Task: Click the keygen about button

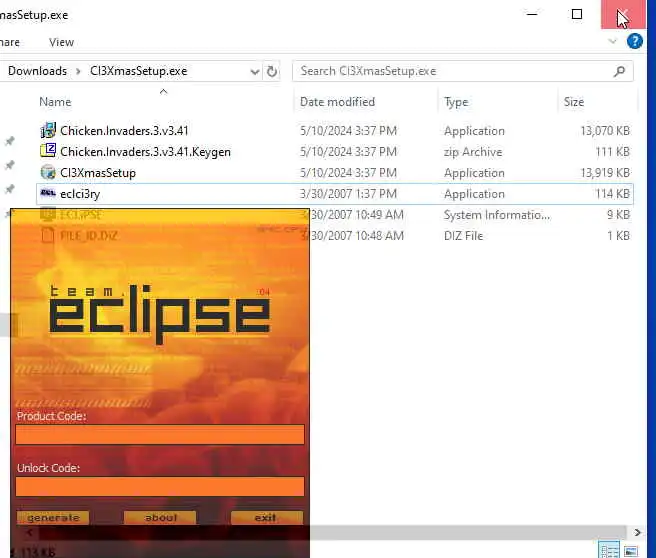Action: [160, 517]
